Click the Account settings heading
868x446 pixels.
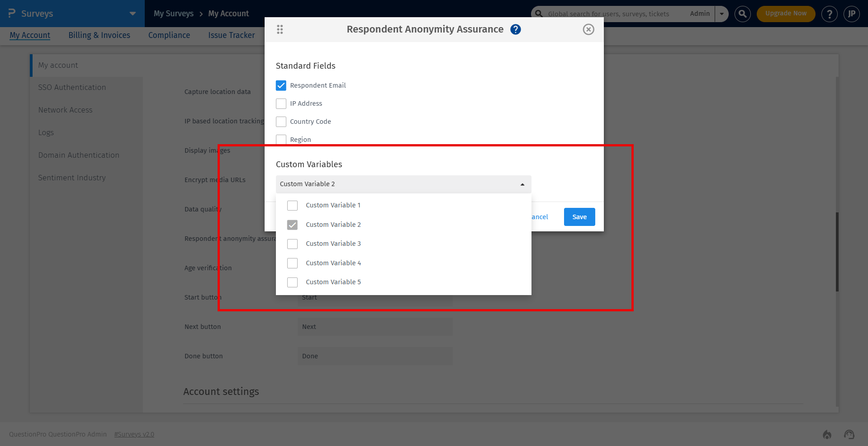[221, 392]
